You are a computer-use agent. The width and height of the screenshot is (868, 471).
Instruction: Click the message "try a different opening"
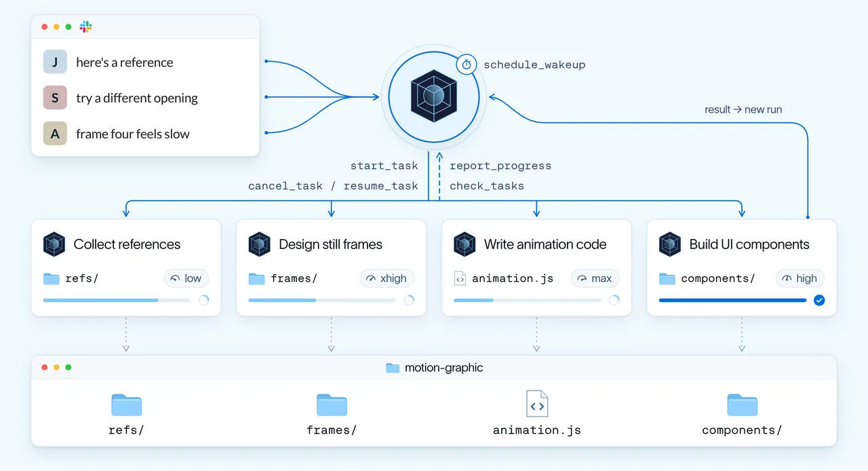[137, 98]
